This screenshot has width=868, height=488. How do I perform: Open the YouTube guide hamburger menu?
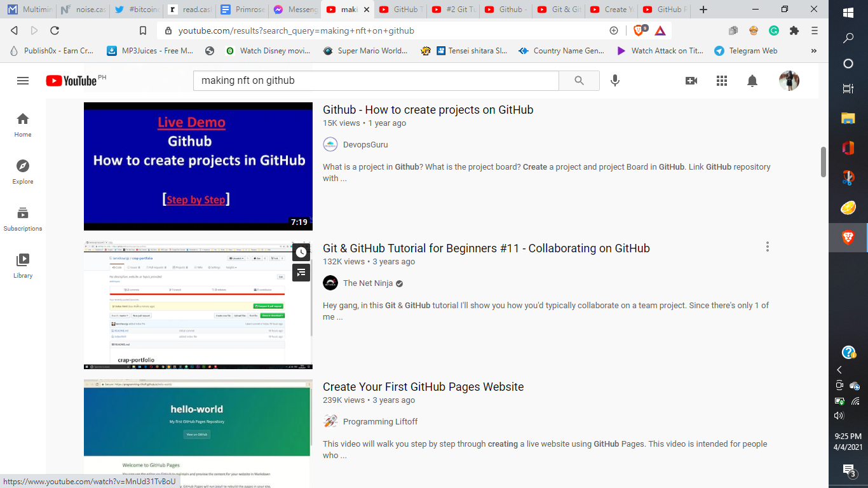point(23,81)
